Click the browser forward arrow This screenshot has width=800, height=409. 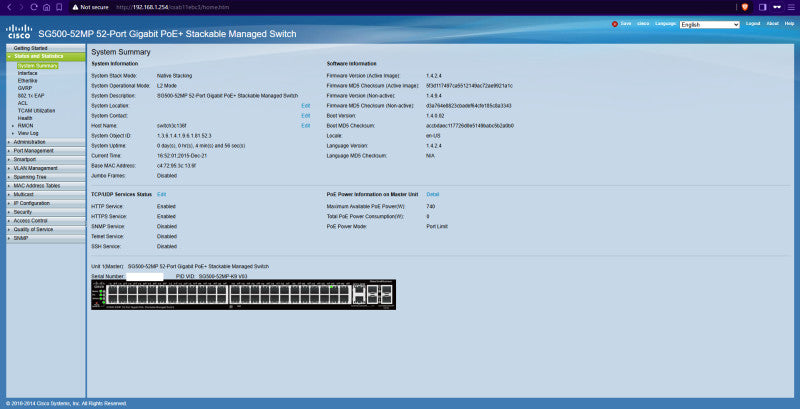click(21, 8)
